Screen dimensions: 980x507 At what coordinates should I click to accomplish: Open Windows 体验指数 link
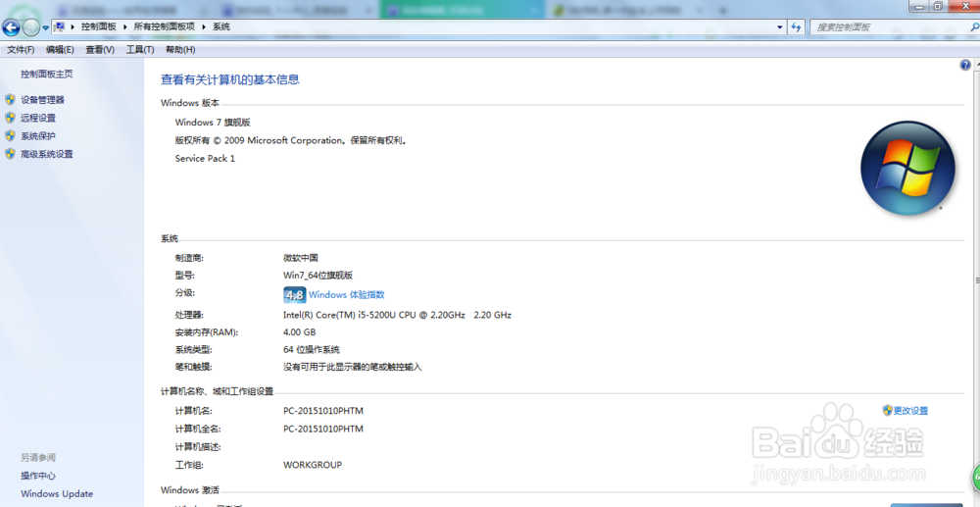346,294
